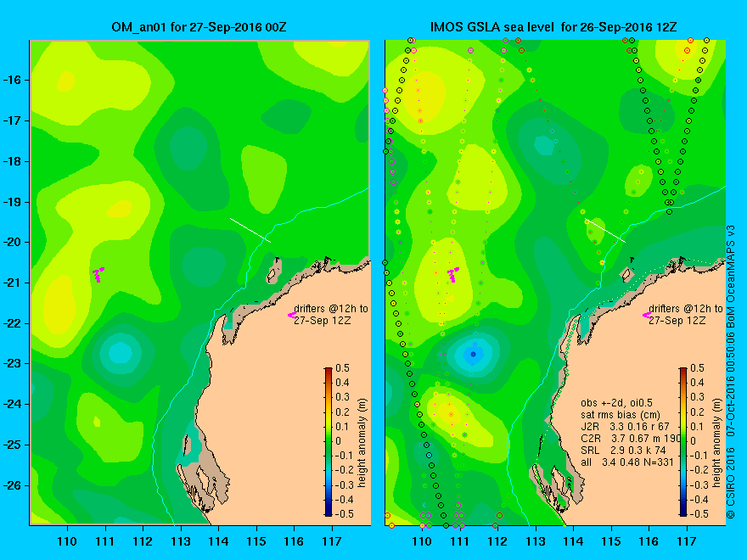Select the -16 latitude label
Viewport: 747px width, 560px height.
pos(14,80)
